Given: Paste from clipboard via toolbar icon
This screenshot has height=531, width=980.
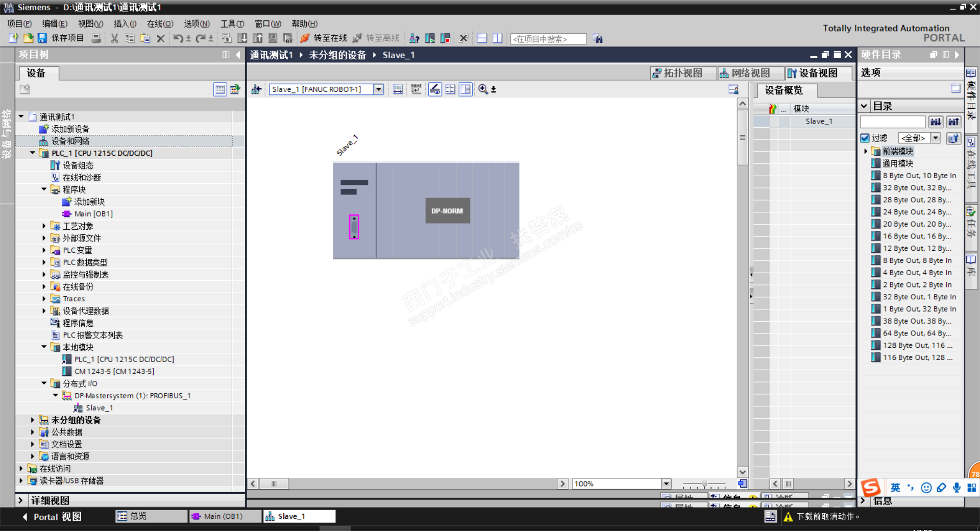Looking at the screenshot, I should pyautogui.click(x=145, y=38).
